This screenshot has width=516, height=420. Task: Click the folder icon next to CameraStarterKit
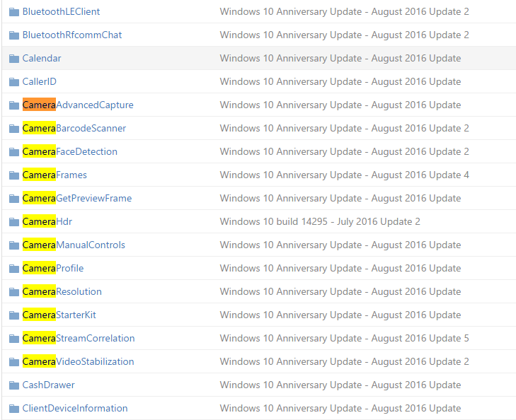[14, 315]
